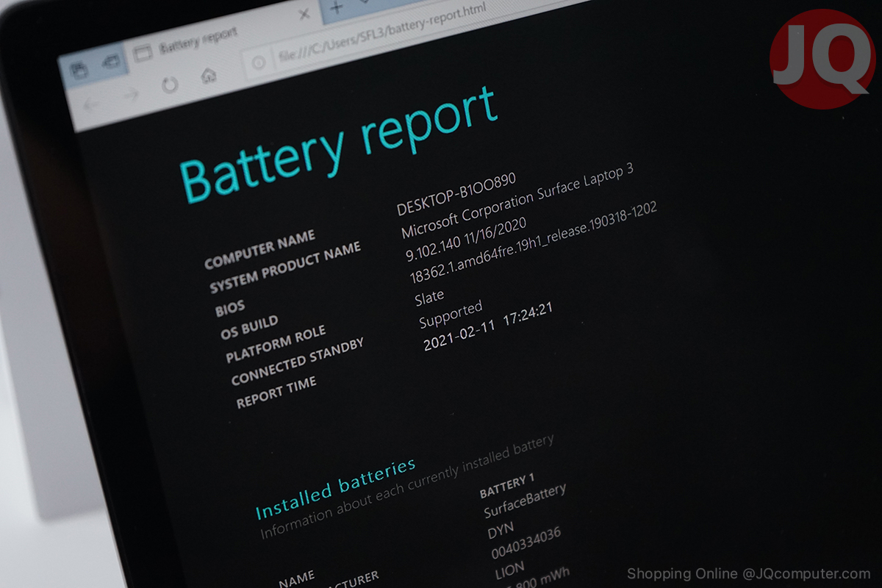882x588 pixels.
Task: Select the Supported standby value
Action: (x=451, y=315)
